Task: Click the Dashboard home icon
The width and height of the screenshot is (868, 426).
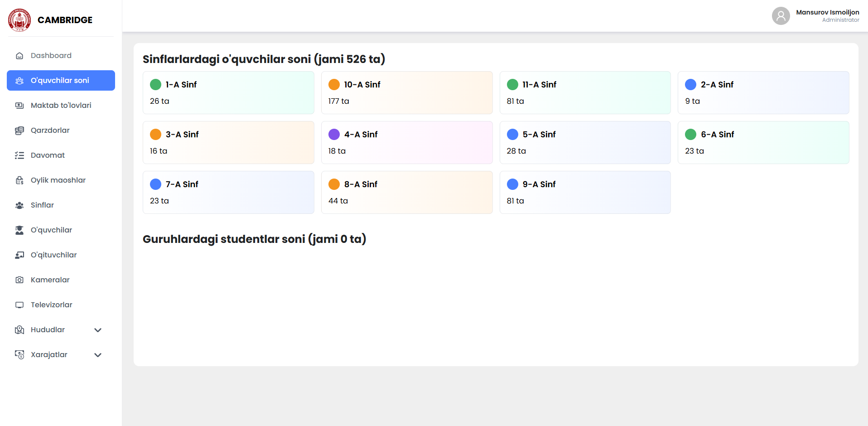Action: pos(19,56)
